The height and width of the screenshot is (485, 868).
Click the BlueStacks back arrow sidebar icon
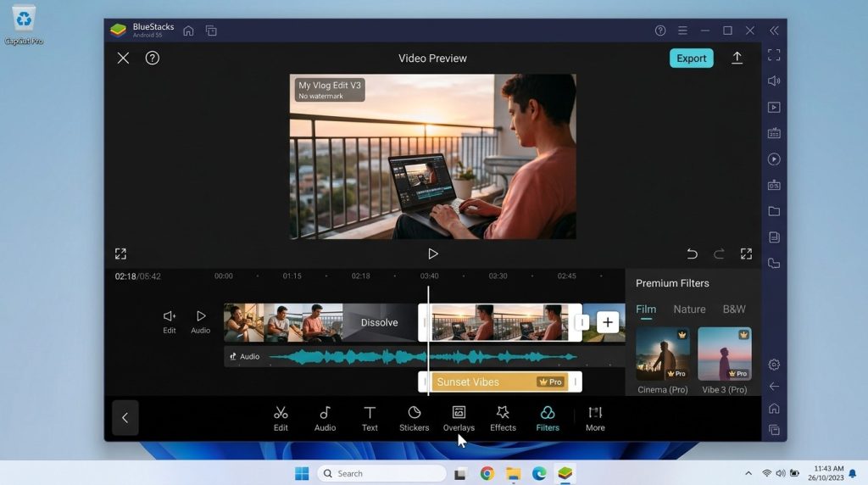[x=774, y=387]
